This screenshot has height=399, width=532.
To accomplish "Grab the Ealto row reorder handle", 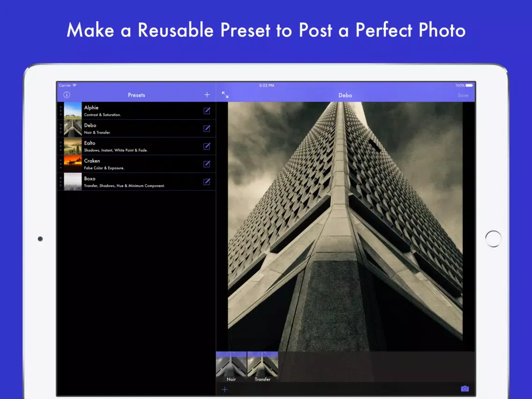I will tap(61, 146).
